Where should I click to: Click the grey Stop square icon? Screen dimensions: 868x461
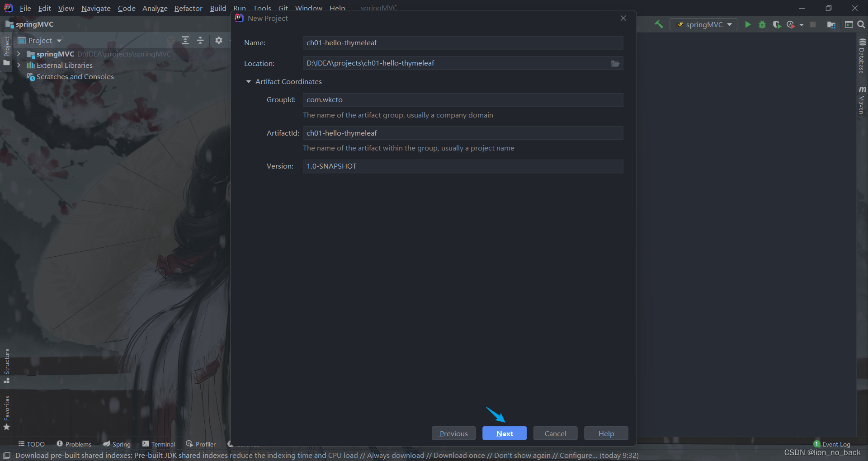click(x=813, y=24)
